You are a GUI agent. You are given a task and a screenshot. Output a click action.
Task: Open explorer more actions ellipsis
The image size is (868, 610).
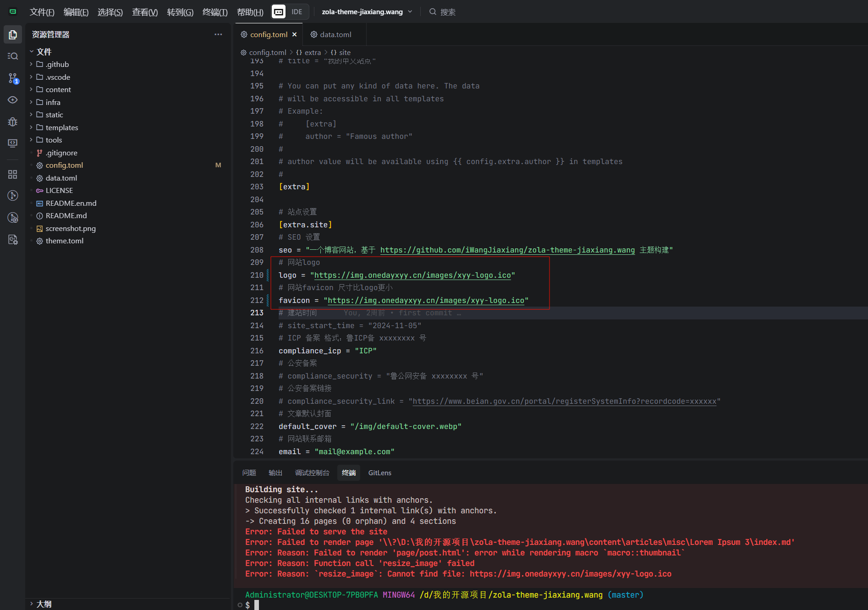click(218, 34)
